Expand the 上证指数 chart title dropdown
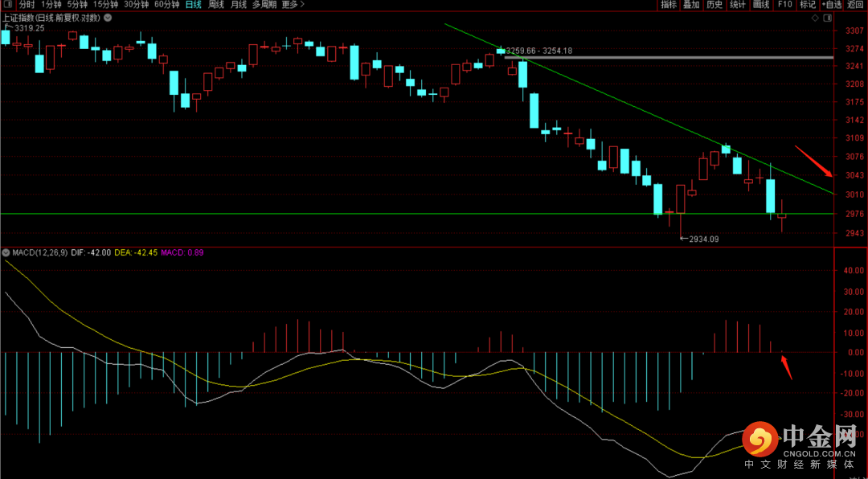The height and width of the screenshot is (479, 868). (108, 16)
